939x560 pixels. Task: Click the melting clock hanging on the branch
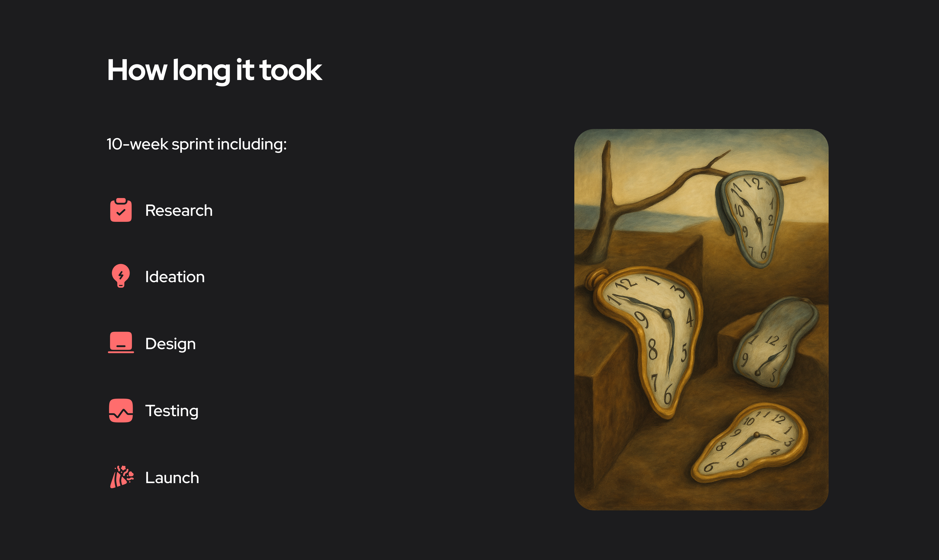click(751, 219)
